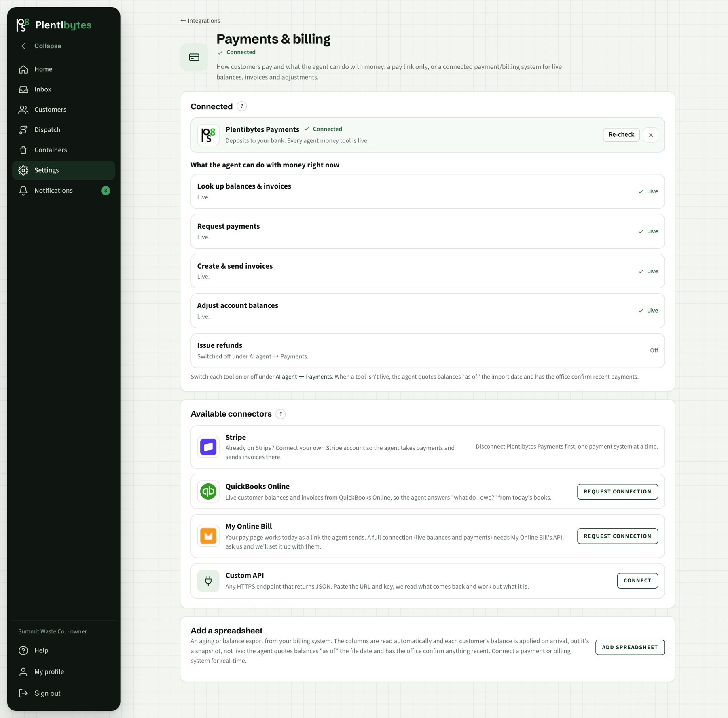
Task: Open the Dispatch section
Action: 63,130
